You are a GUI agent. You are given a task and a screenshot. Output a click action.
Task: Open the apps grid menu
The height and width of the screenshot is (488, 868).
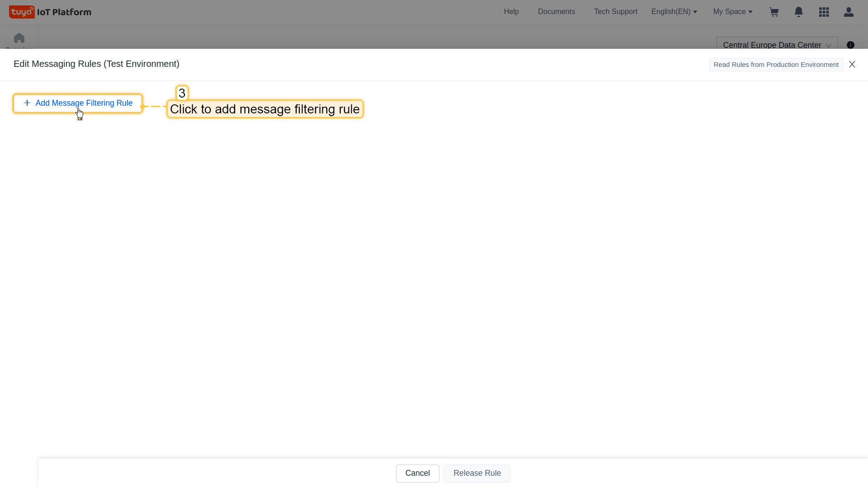tap(824, 12)
